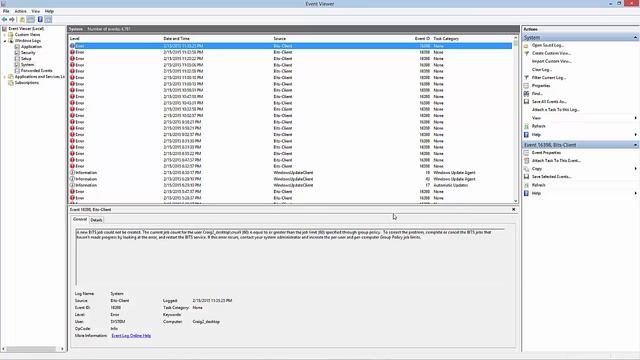Expand the Custom Views tree arrow
Image resolution: width=640 pixels, height=360 pixels.
(x=5, y=35)
